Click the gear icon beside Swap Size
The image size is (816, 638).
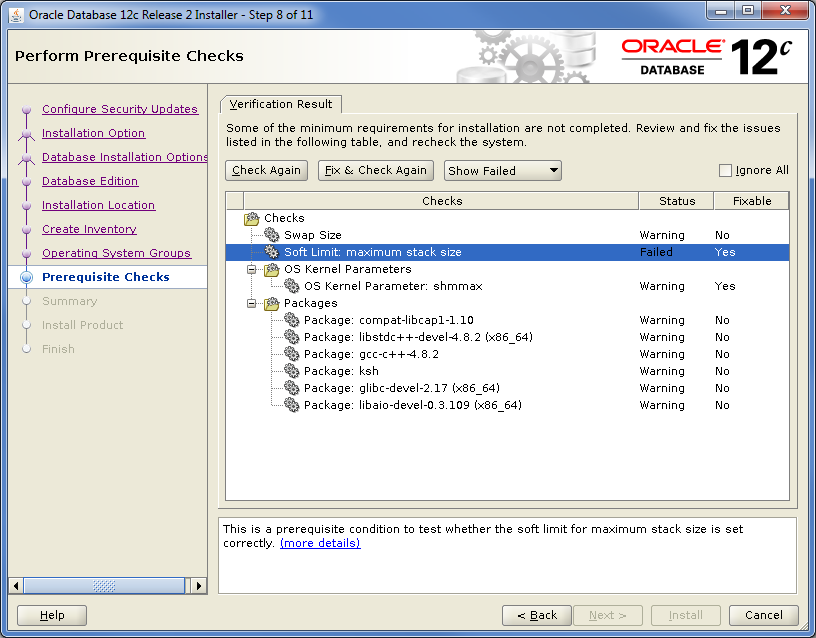[x=272, y=235]
